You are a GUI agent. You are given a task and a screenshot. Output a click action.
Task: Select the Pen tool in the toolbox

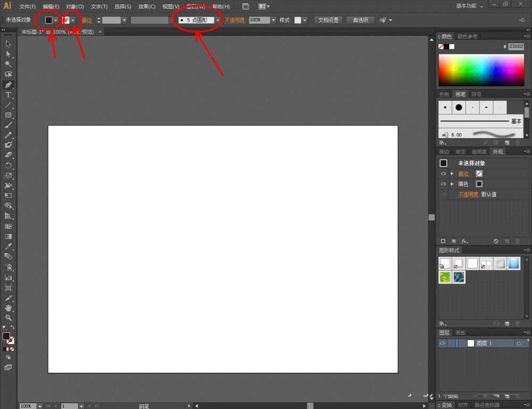[8, 85]
